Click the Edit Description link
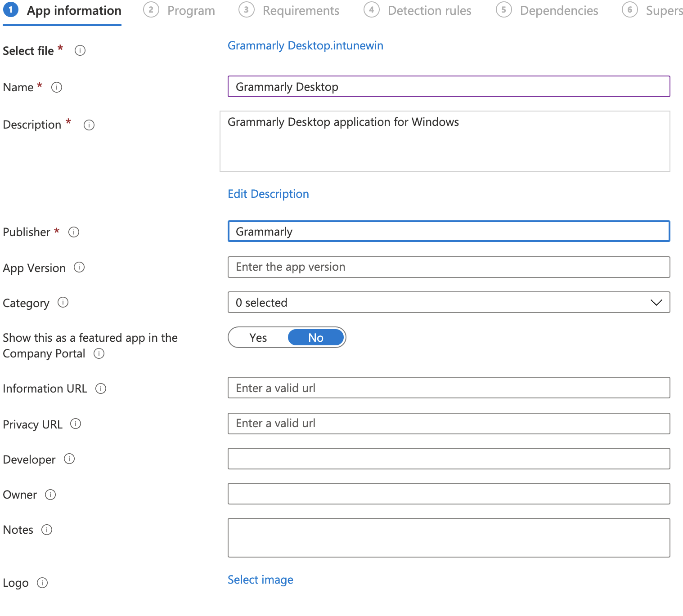Viewport: 683px width, 616px height. (x=268, y=194)
